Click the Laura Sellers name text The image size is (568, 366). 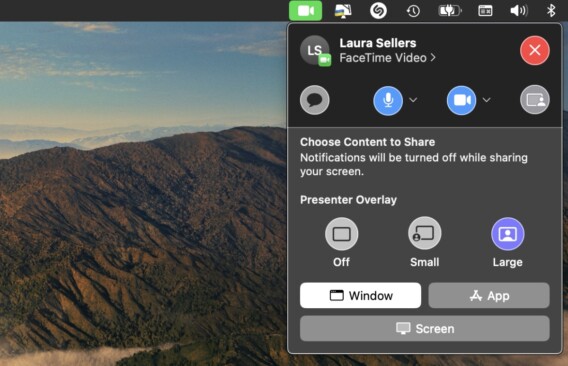[x=377, y=43]
